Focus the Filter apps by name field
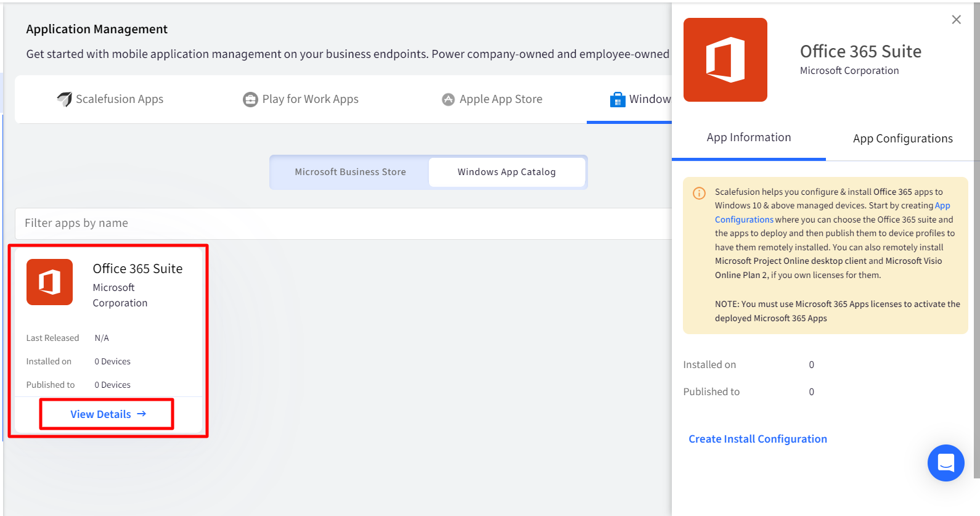This screenshot has height=516, width=980. 343,223
